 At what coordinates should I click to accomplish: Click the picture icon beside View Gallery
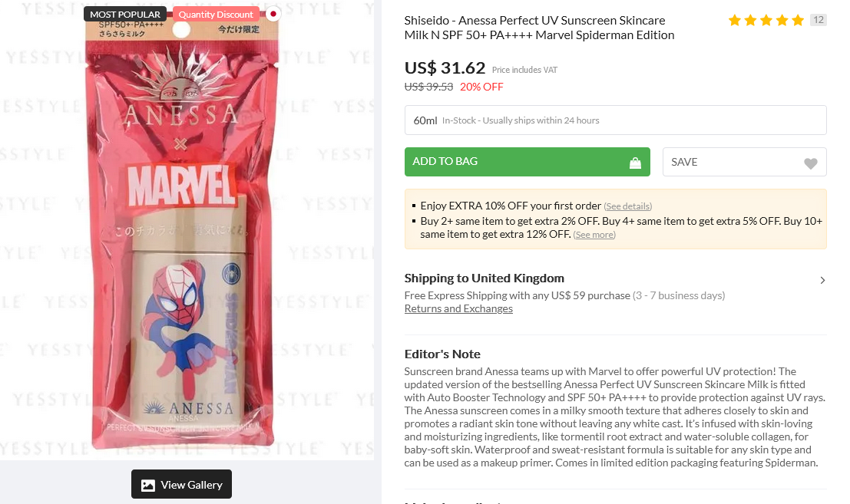[148, 485]
